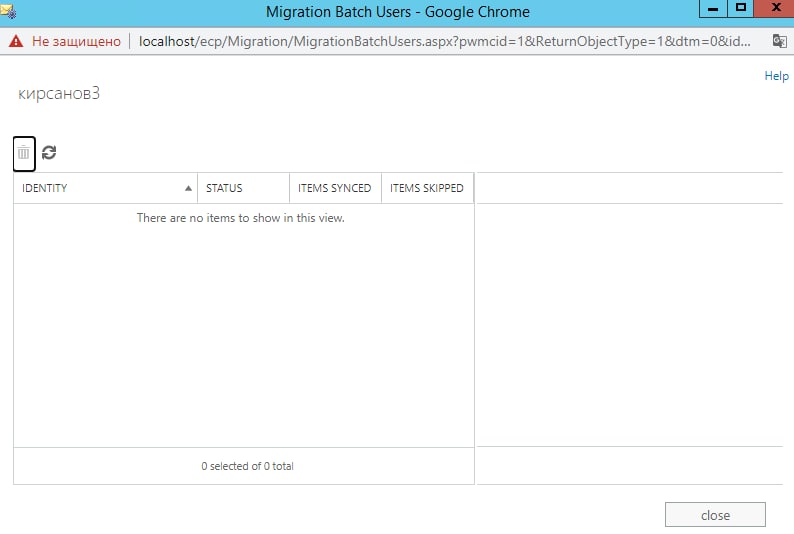Click the not secure warning triangle icon

(16, 41)
